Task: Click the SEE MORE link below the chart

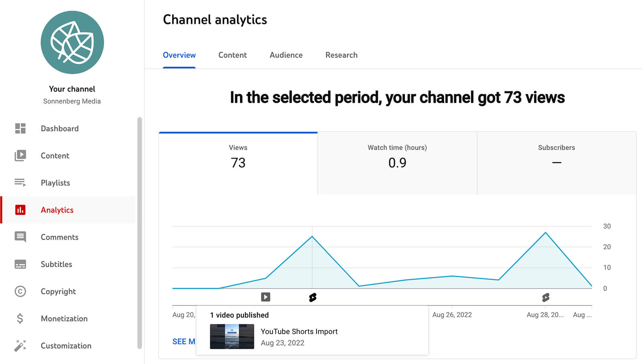Action: pyautogui.click(x=184, y=341)
